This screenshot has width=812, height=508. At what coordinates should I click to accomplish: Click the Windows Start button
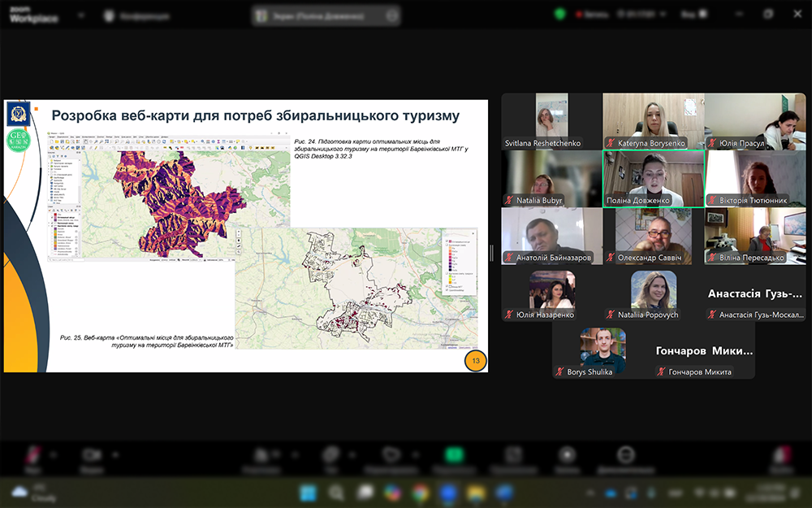[308, 493]
